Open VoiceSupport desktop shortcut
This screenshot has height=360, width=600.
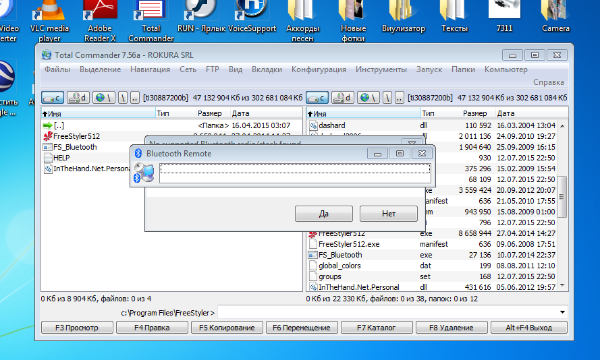[x=252, y=17]
